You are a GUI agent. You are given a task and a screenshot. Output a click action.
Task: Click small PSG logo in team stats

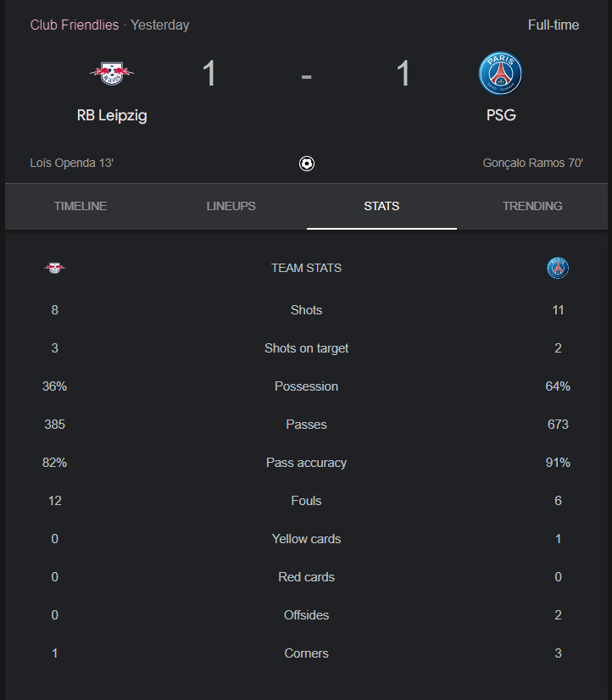click(x=558, y=268)
